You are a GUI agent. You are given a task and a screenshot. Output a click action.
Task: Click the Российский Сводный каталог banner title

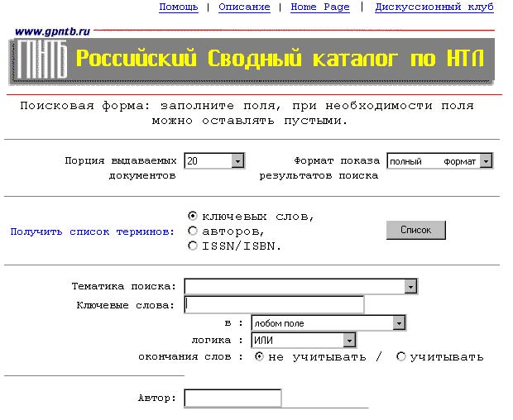280,58
